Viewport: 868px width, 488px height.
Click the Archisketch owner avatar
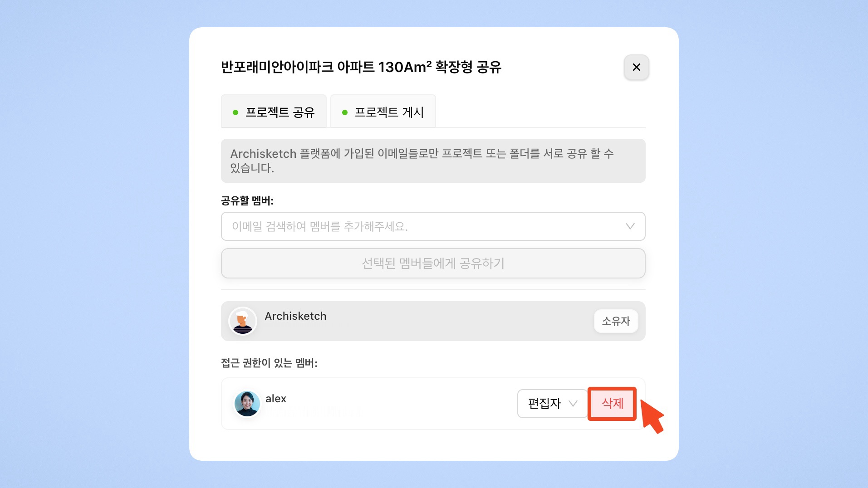tap(243, 321)
